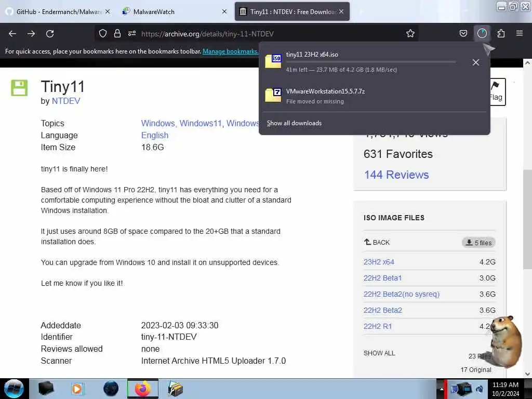Image resolution: width=532 pixels, height=399 pixels.
Task: Open the black box taskbar application
Action: pos(46,389)
